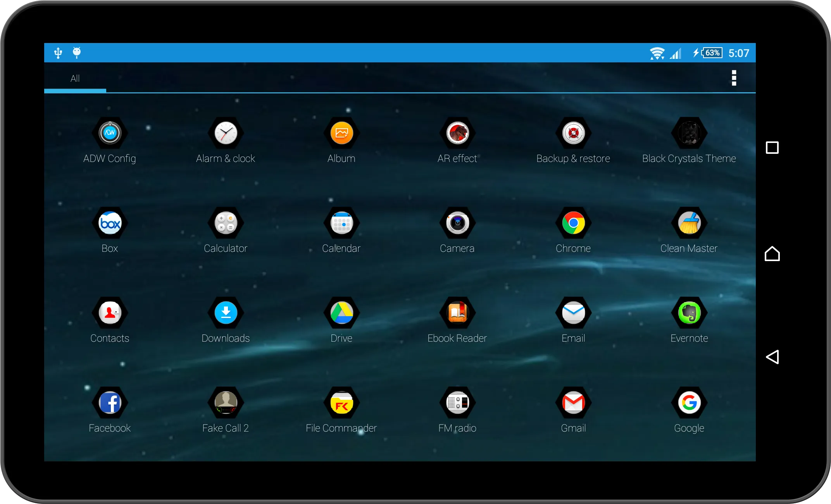Tap the USB status bar icon
Image resolution: width=831 pixels, height=504 pixels.
pyautogui.click(x=58, y=53)
